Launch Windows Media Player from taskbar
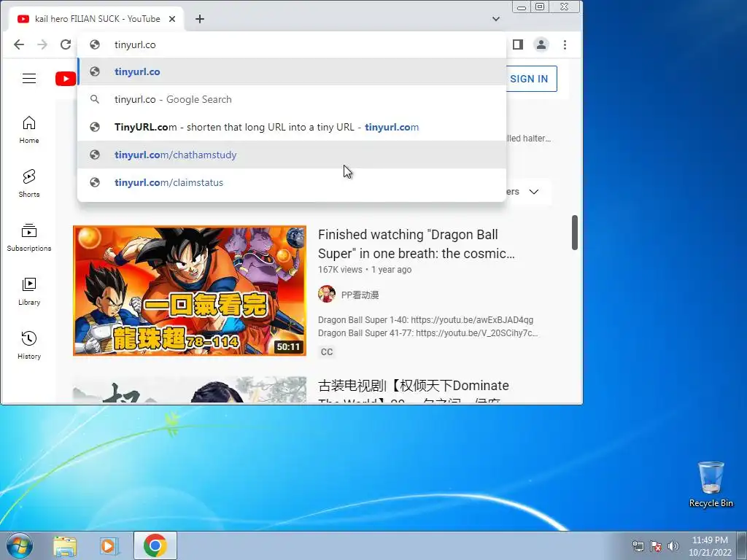The width and height of the screenshot is (747, 560). coord(109,545)
